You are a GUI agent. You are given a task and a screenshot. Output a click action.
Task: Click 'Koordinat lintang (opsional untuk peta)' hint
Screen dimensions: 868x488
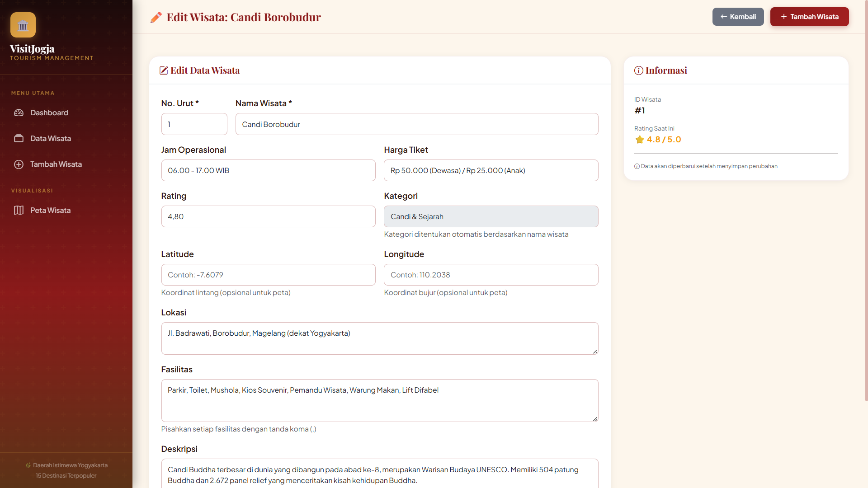coord(226,292)
